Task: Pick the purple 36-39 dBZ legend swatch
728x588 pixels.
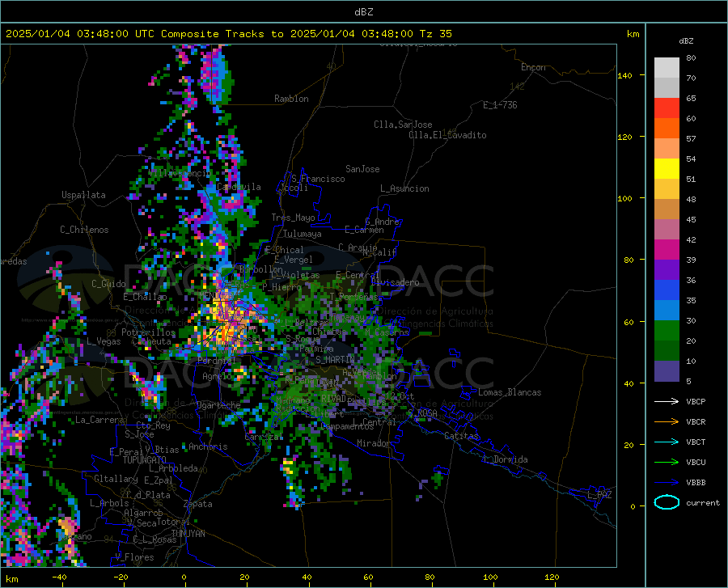Action: coord(667,270)
